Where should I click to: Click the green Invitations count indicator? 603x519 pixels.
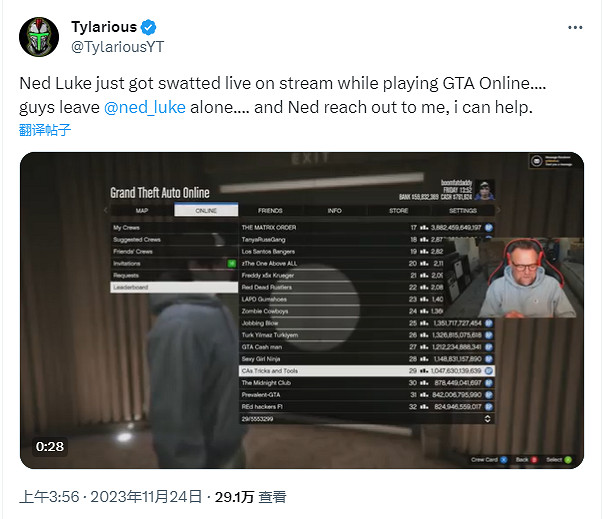pyautogui.click(x=232, y=263)
